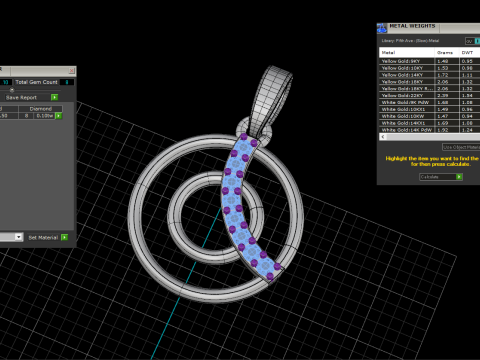Click the Grams column header

[x=447, y=53]
